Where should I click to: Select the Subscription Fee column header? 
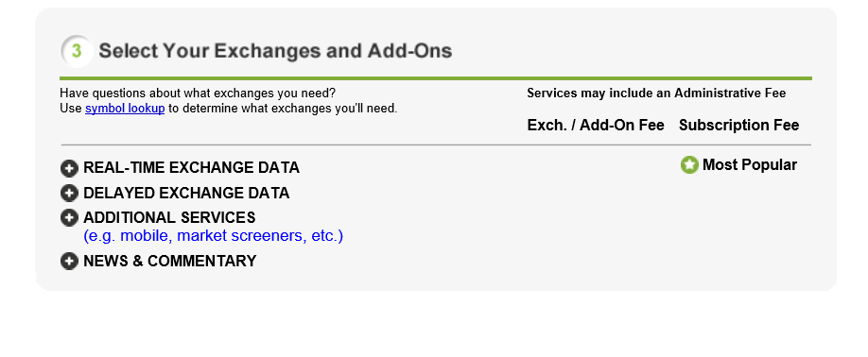(739, 126)
